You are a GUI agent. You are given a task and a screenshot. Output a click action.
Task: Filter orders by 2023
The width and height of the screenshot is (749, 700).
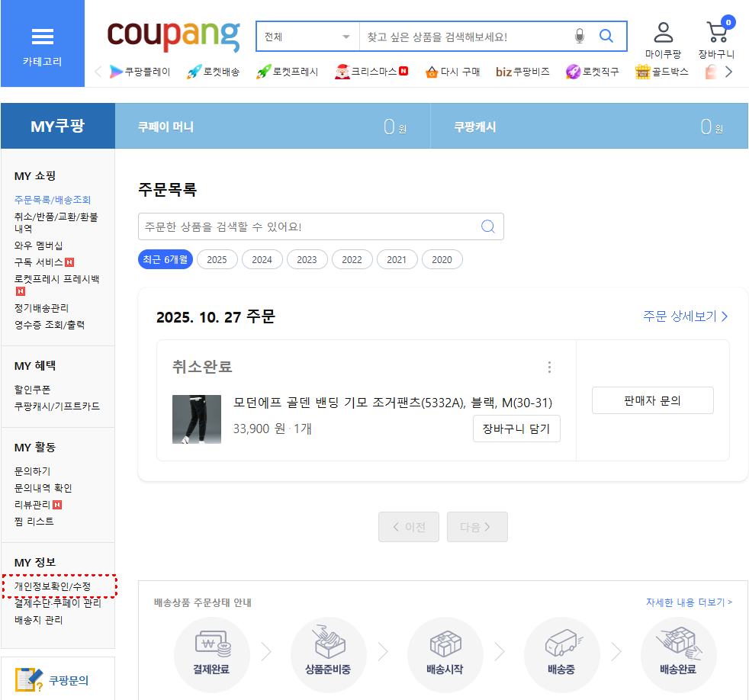[307, 259]
